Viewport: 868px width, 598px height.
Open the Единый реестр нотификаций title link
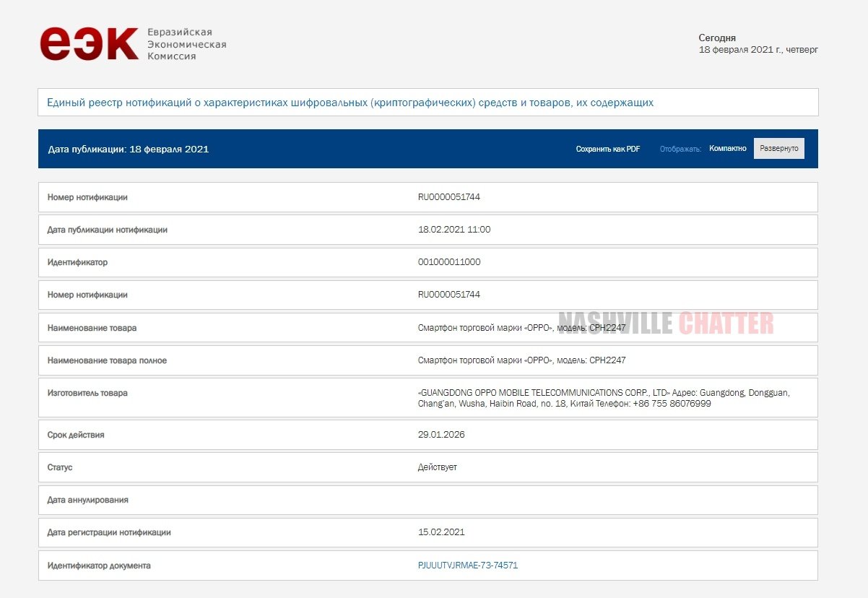[x=350, y=103]
